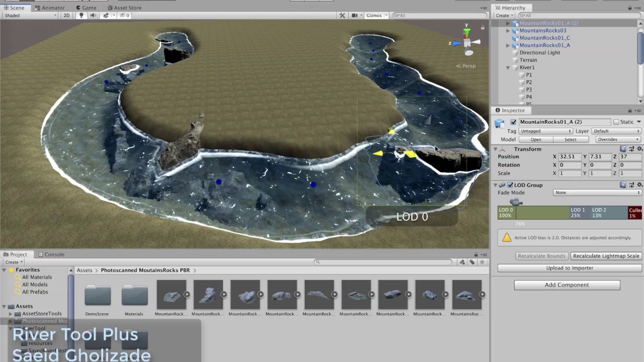Click the Open prefab model button
Screen dimensions: 644x362
pyautogui.click(x=536, y=140)
